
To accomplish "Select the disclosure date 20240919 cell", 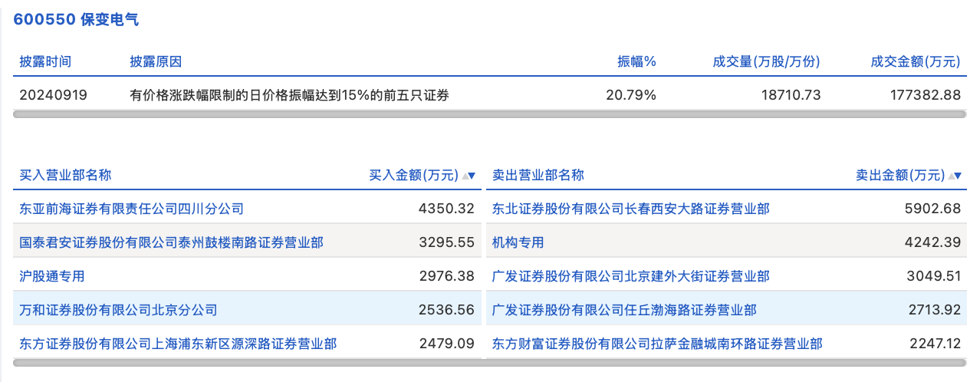I will coord(54,95).
